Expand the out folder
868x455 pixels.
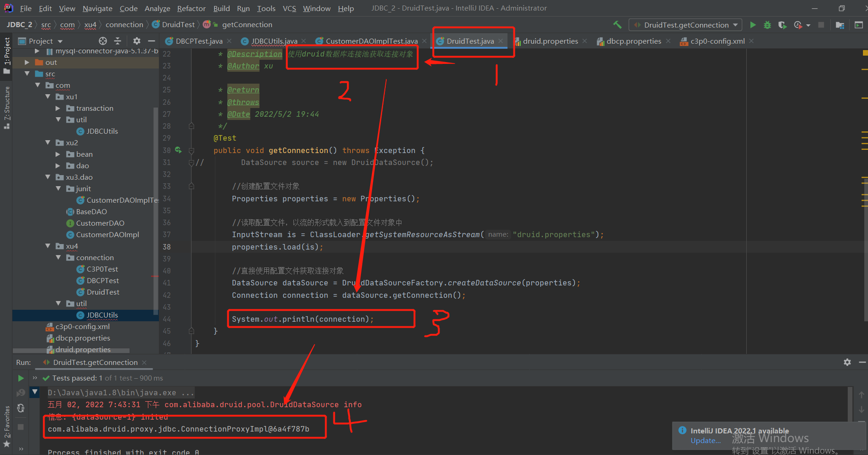[x=27, y=62]
